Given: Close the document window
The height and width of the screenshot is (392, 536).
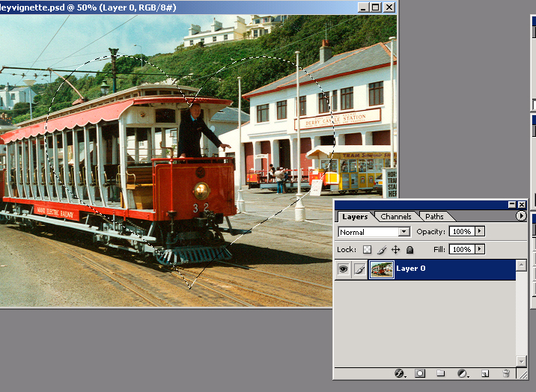Looking at the screenshot, I should tap(389, 7).
